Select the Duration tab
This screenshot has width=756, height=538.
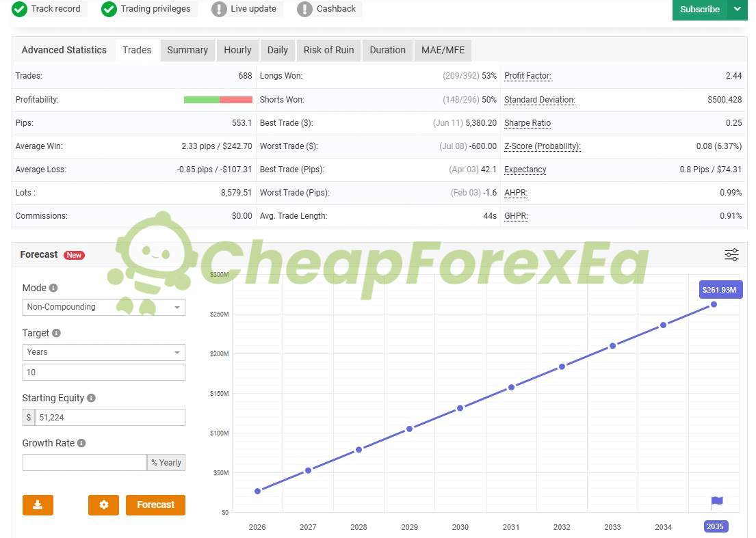coord(388,50)
